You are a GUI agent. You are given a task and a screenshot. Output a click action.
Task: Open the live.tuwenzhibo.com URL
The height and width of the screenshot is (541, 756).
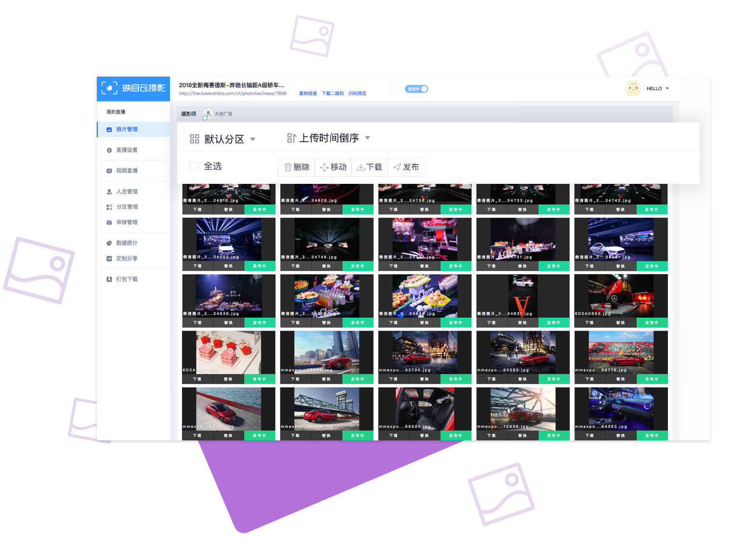click(x=233, y=93)
